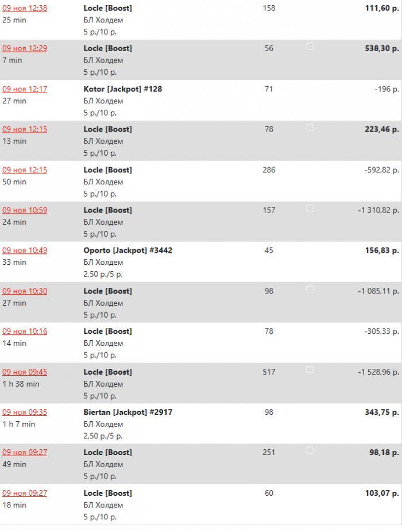Open 09 ноя 09:27 link for 49 min session
The image size is (402, 532).
point(25,452)
